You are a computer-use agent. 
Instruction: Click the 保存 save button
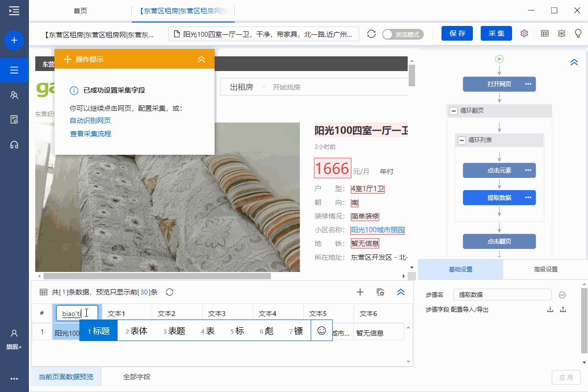point(457,33)
